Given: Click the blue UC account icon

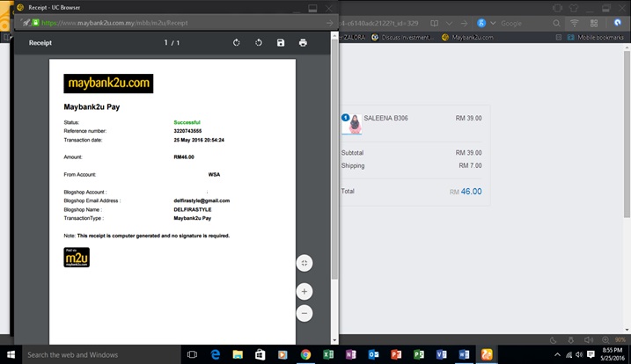Looking at the screenshot, I should [617, 23].
